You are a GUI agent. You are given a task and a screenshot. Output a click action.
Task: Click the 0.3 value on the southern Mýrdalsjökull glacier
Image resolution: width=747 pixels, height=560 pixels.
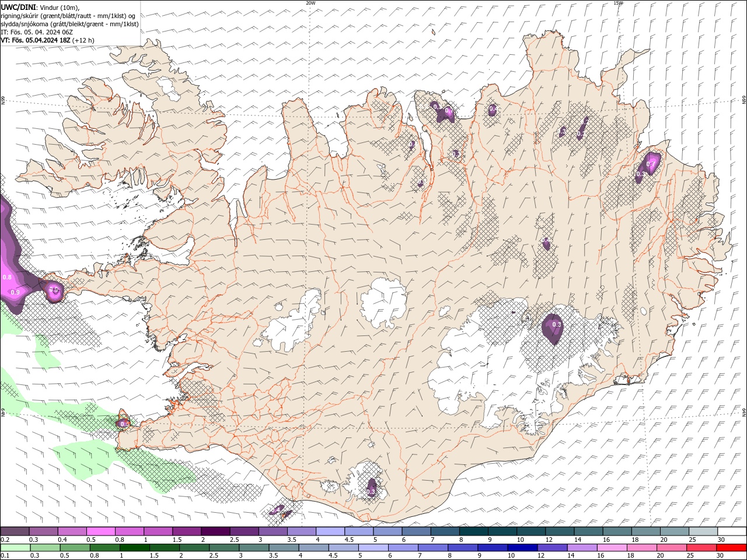click(x=371, y=492)
